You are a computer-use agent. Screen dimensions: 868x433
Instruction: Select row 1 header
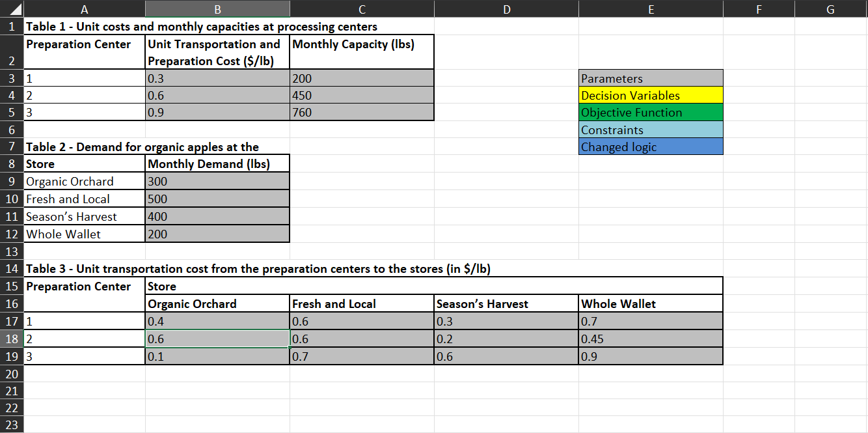[x=12, y=27]
